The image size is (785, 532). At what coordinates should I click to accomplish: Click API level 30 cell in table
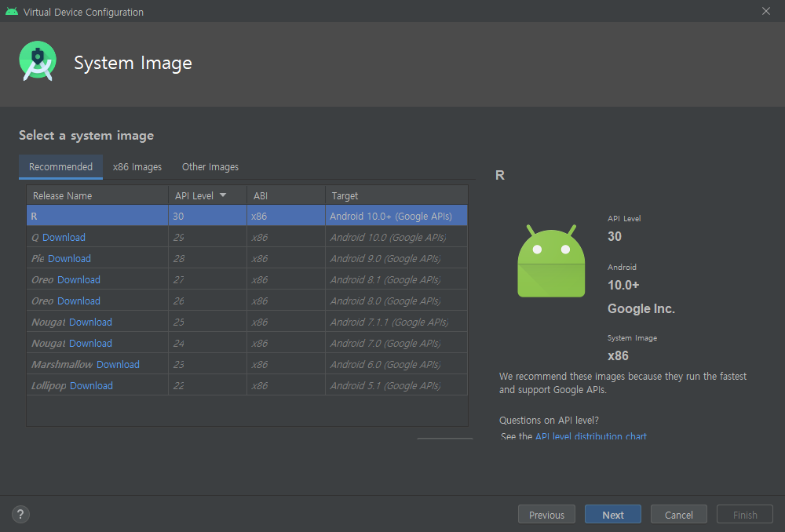[207, 216]
